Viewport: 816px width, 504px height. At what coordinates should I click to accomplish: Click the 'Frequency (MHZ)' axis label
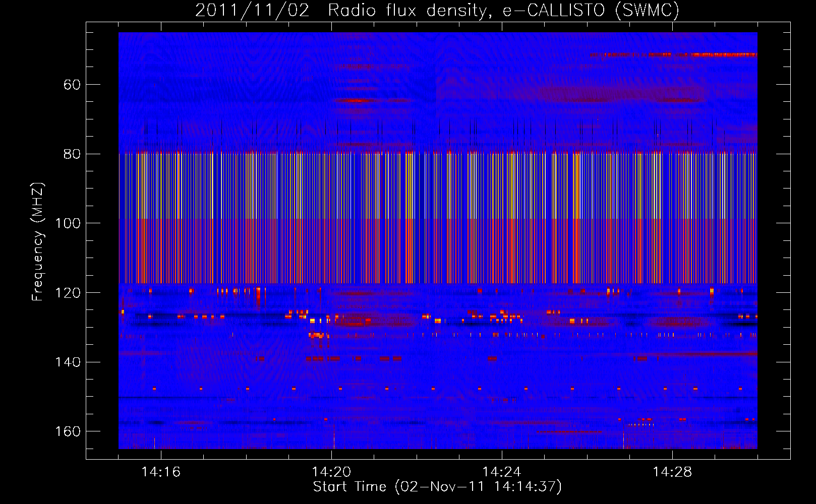pos(38,242)
